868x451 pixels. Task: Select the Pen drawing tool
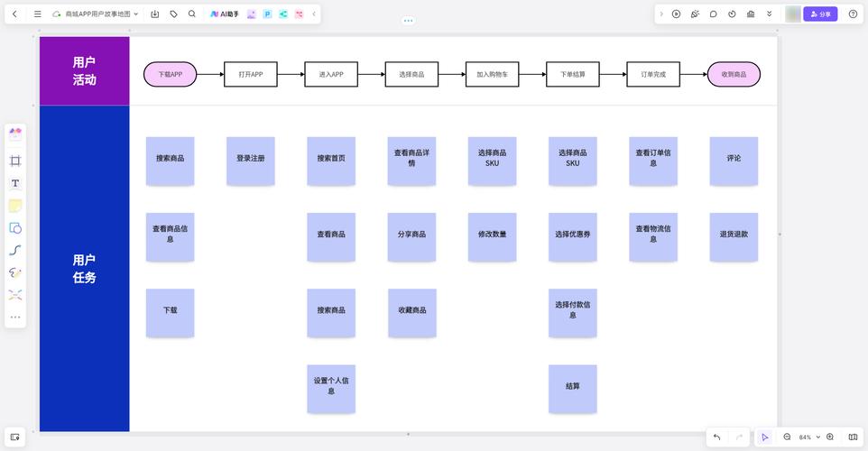click(x=15, y=272)
